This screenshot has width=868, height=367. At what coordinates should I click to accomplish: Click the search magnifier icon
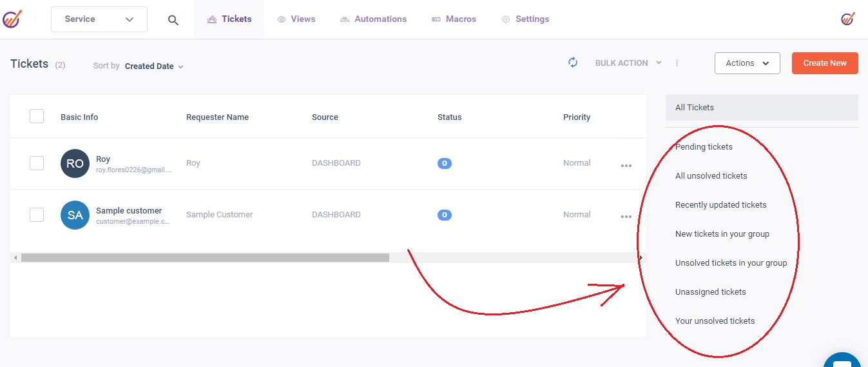173,20
